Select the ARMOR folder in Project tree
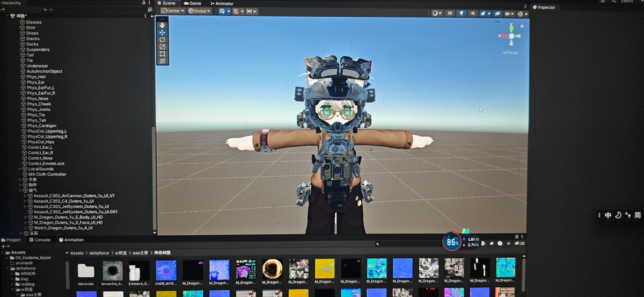644x297 pixels. point(24,273)
